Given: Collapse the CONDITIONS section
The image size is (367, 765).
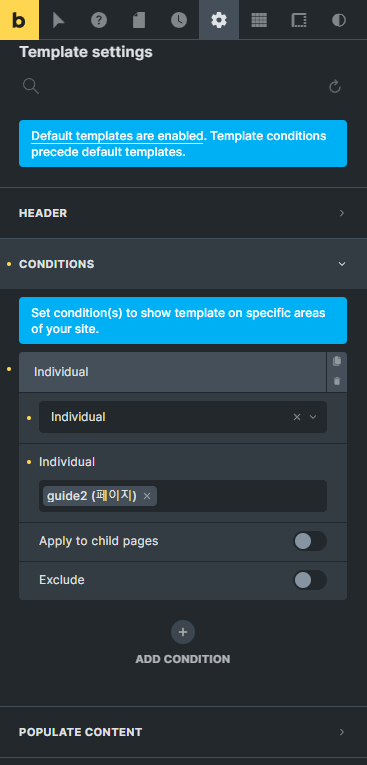Looking at the screenshot, I should (x=183, y=264).
